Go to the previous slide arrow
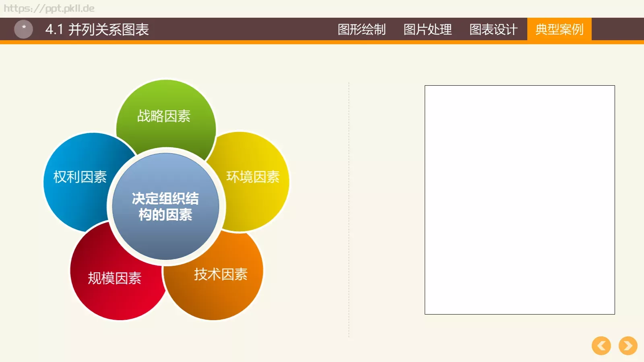This screenshot has height=362, width=644. (x=601, y=346)
